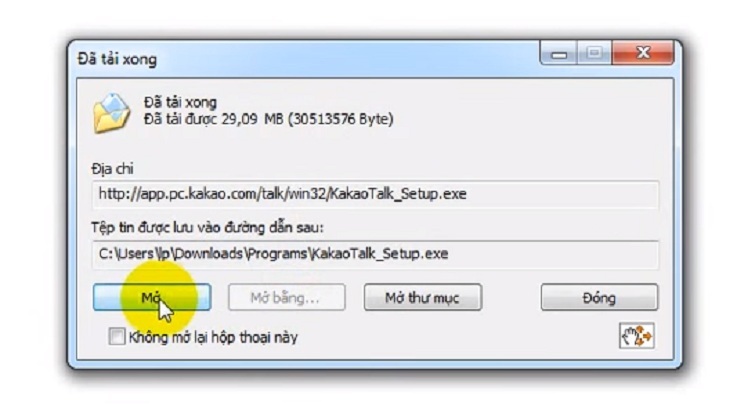Click the Không mở lại hộp thoại này label
The image size is (755, 413).
(213, 337)
